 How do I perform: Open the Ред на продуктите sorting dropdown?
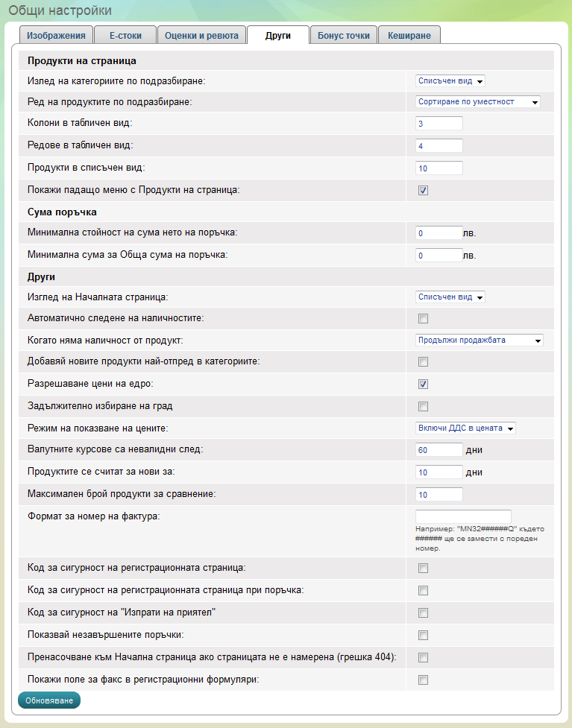coord(478,102)
